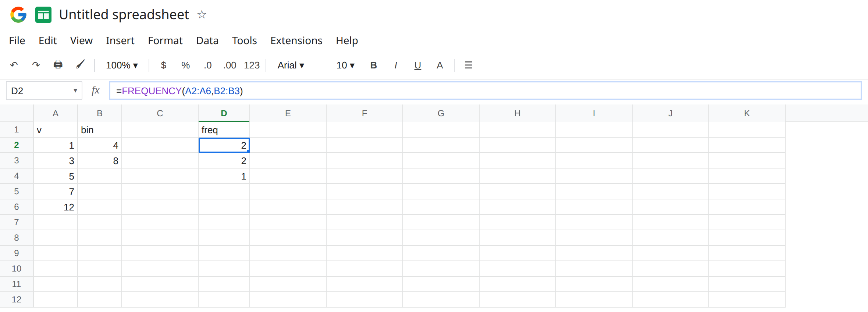Open the font size 10 dropdown
868x312 pixels.
pos(345,65)
